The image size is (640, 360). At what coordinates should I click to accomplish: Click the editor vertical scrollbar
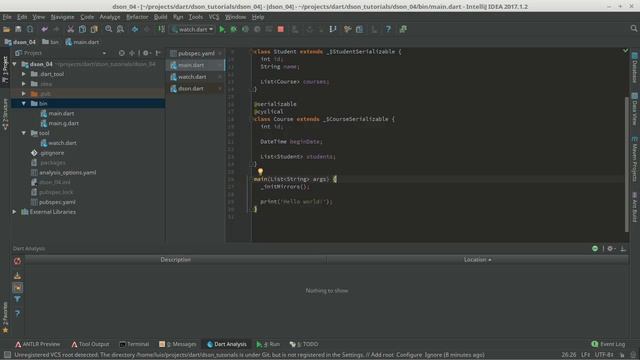[x=627, y=163]
